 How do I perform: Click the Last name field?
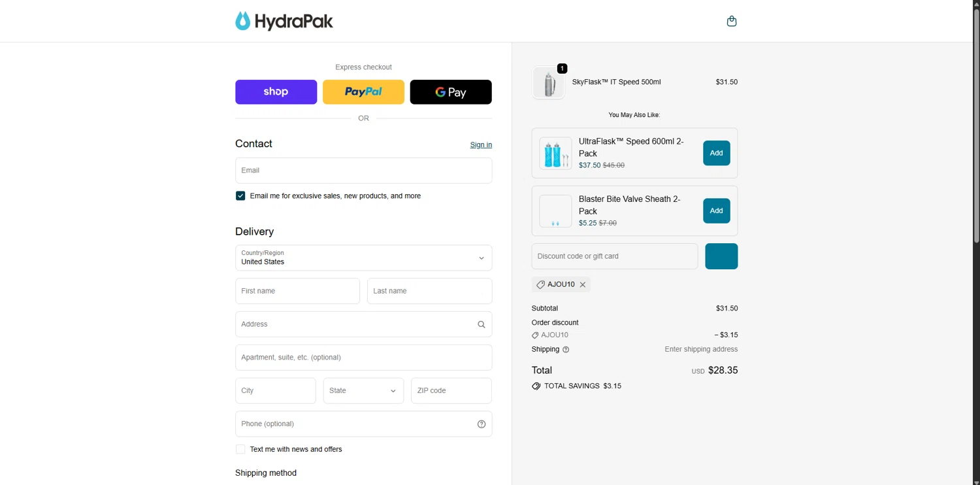429,291
